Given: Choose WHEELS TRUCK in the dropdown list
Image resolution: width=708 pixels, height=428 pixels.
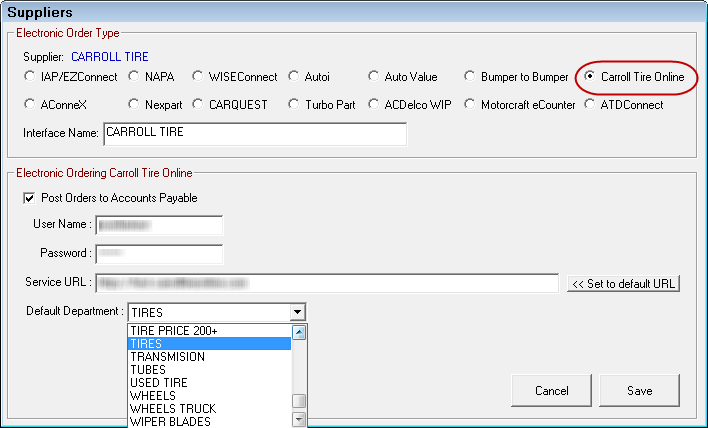Looking at the screenshot, I should (172, 409).
